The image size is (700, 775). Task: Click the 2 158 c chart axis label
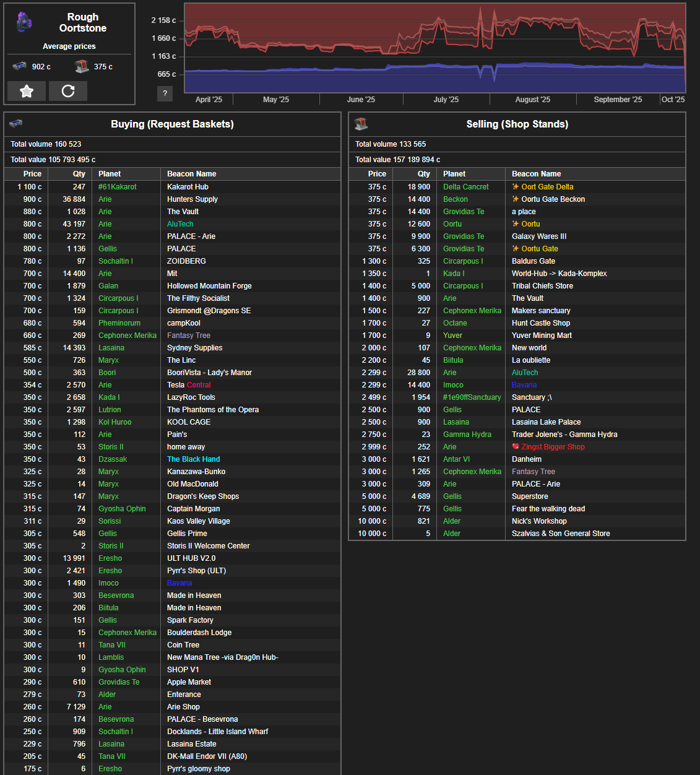163,20
